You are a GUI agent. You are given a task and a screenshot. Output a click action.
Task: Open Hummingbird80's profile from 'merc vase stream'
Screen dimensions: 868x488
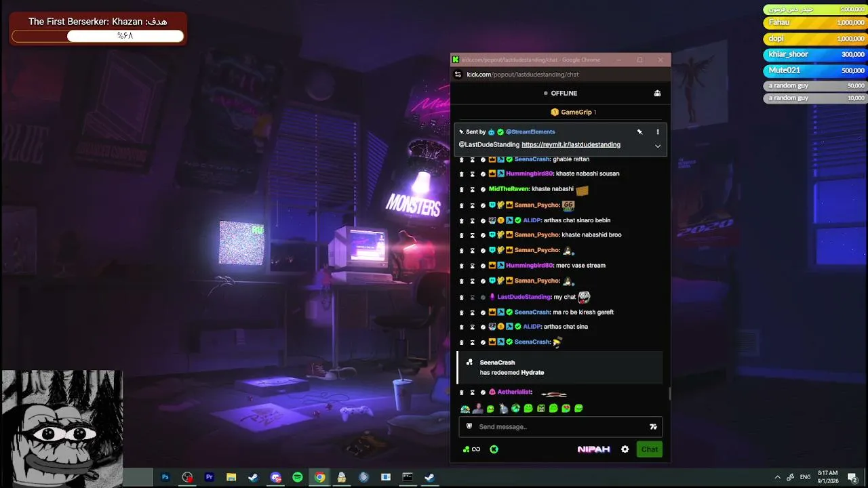coord(530,266)
